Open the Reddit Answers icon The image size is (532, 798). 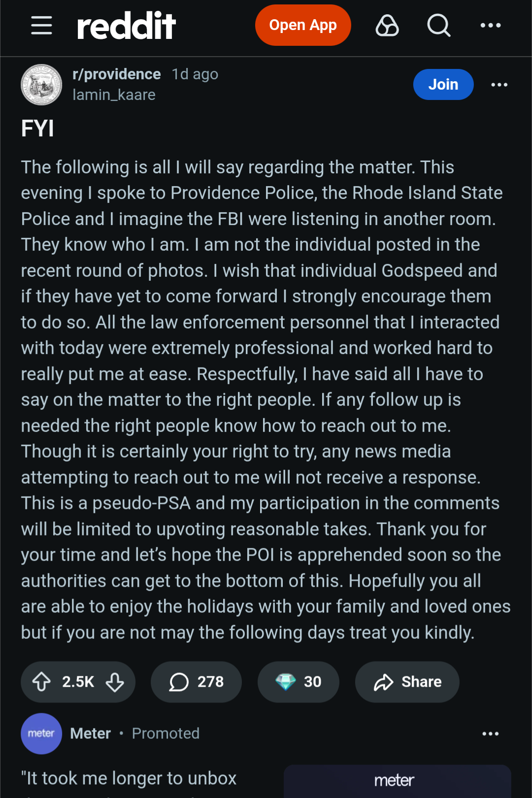387,25
